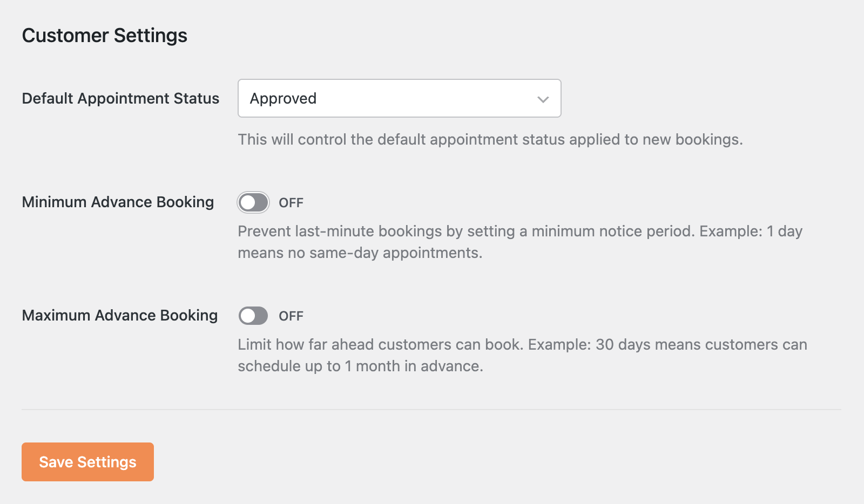Click the Default Appointment Status label
The image size is (864, 504).
(x=120, y=98)
